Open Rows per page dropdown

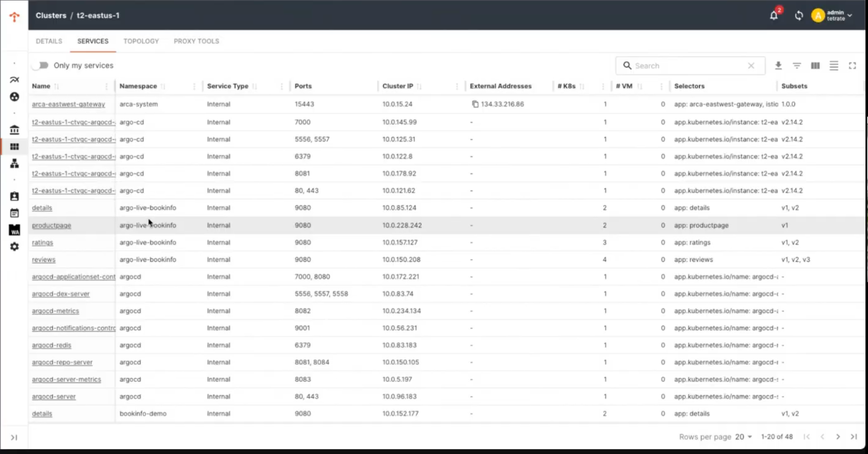point(743,437)
